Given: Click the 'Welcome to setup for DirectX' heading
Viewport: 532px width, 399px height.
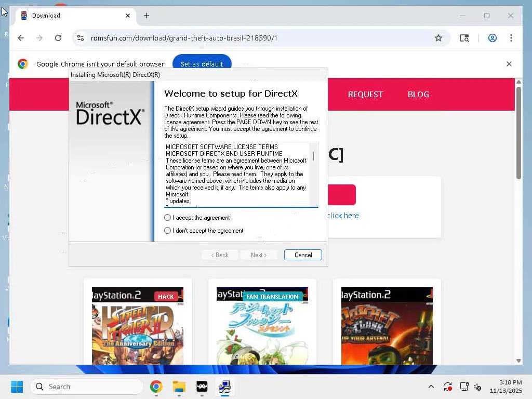Looking at the screenshot, I should click(x=231, y=94).
